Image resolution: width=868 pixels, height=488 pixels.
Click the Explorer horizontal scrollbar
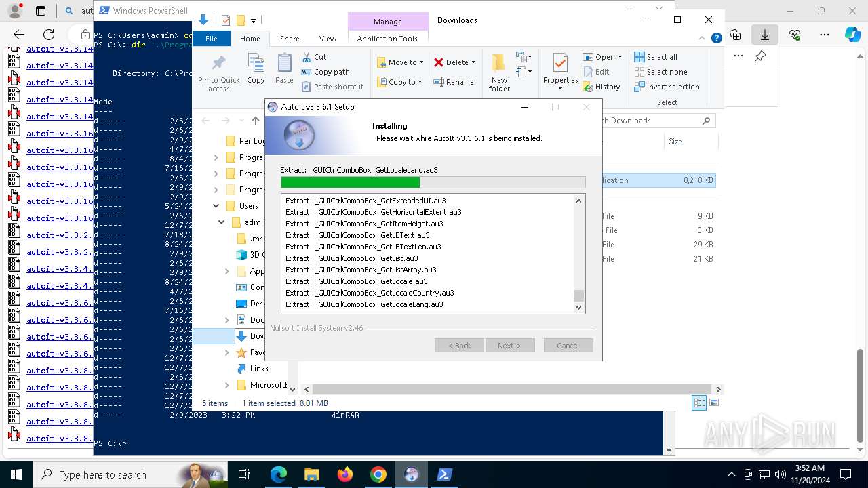[511, 389]
